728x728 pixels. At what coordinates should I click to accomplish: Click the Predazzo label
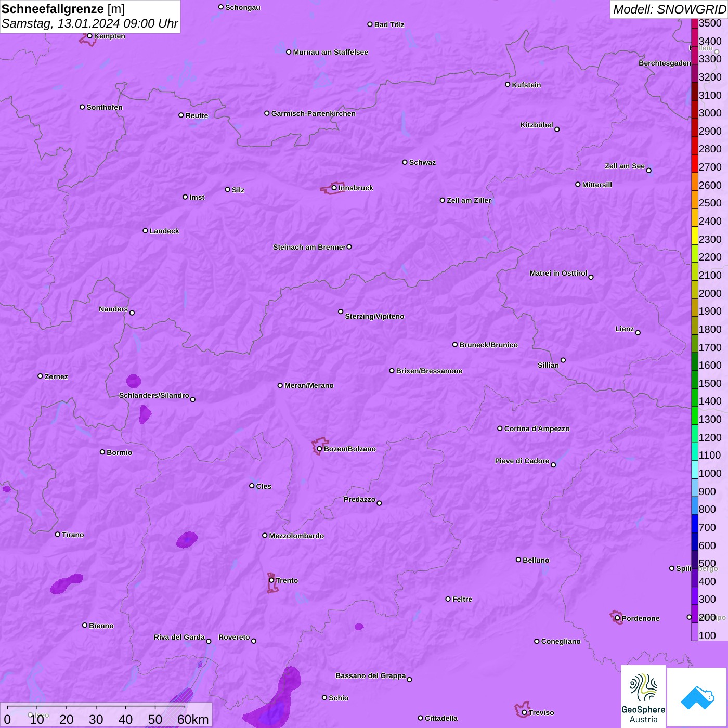(x=359, y=499)
